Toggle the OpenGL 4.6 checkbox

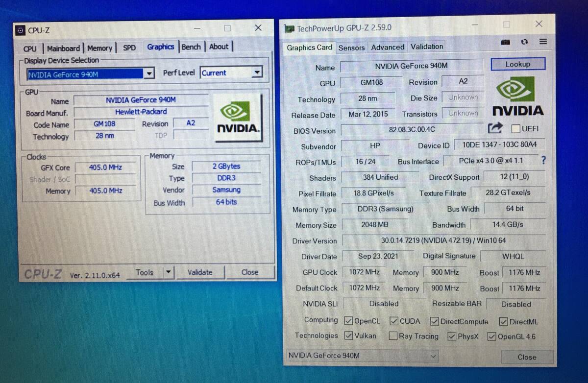coord(491,336)
